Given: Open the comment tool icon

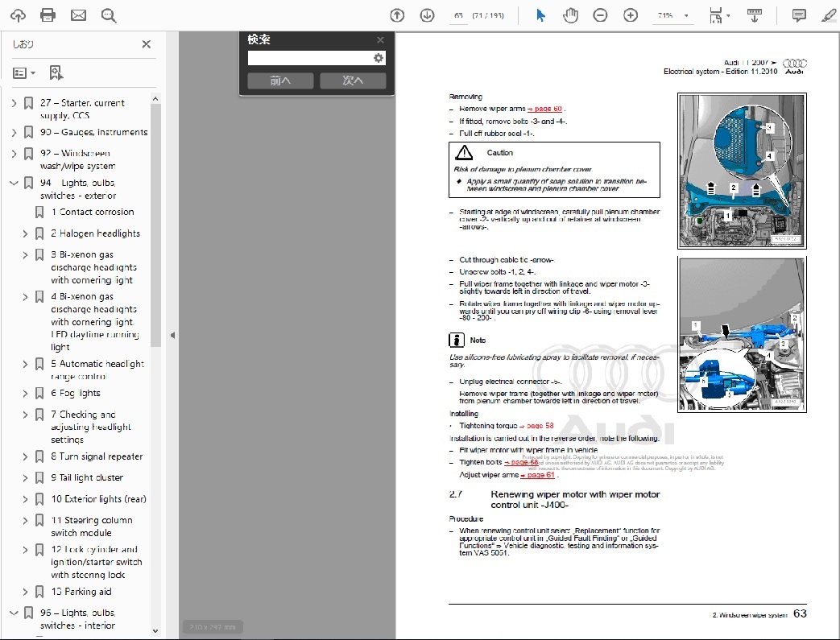Looking at the screenshot, I should pos(798,15).
